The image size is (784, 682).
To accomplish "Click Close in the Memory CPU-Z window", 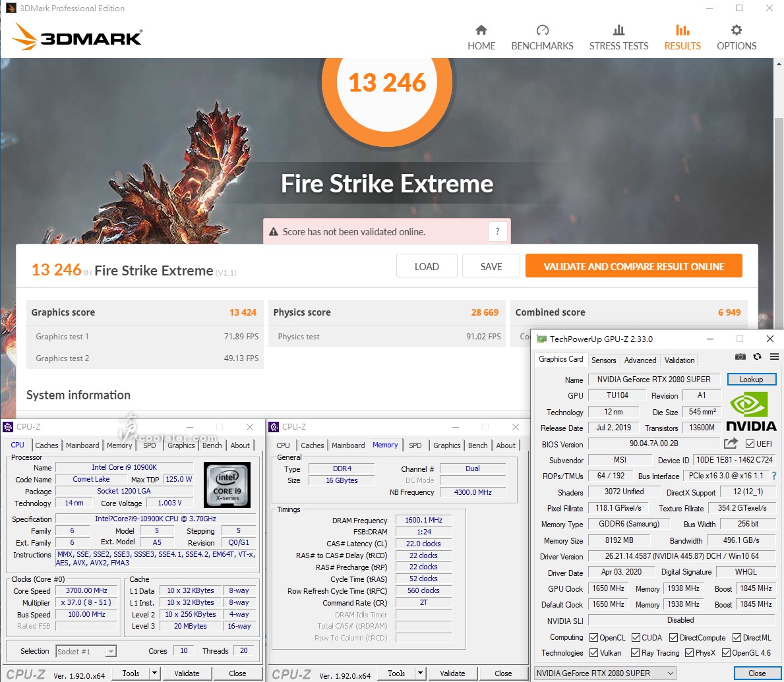I will coord(503,673).
